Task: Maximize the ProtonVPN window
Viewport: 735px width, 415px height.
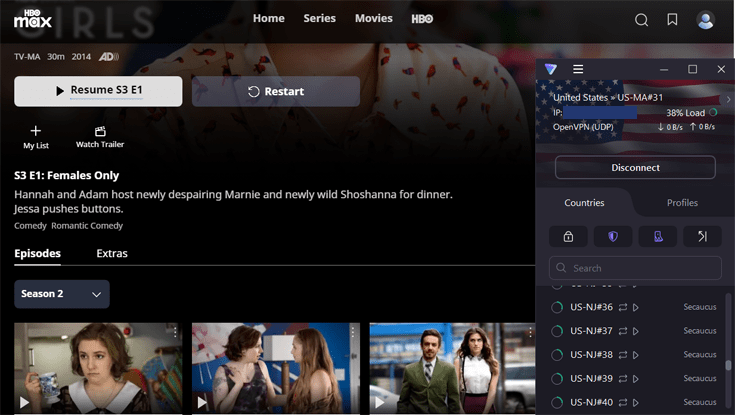Action: coord(692,69)
